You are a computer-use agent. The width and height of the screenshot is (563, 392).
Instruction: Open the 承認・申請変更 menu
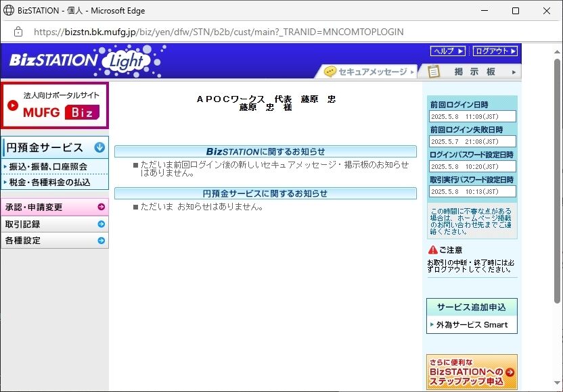coord(55,207)
